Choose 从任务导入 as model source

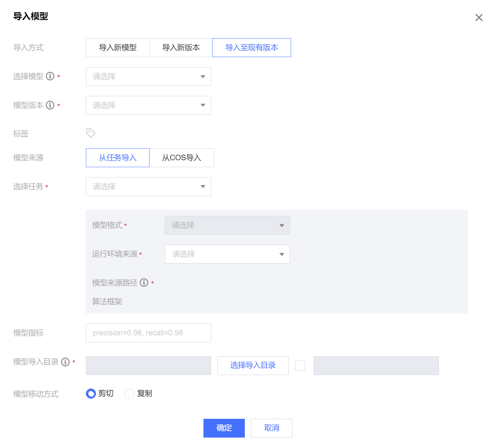pos(118,158)
